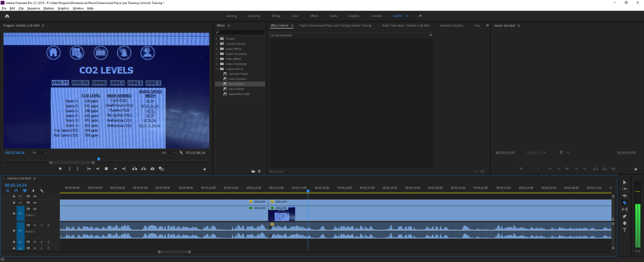Stop playback in Program monitor
Image resolution: width=644 pixels, height=262 pixels.
(x=106, y=169)
